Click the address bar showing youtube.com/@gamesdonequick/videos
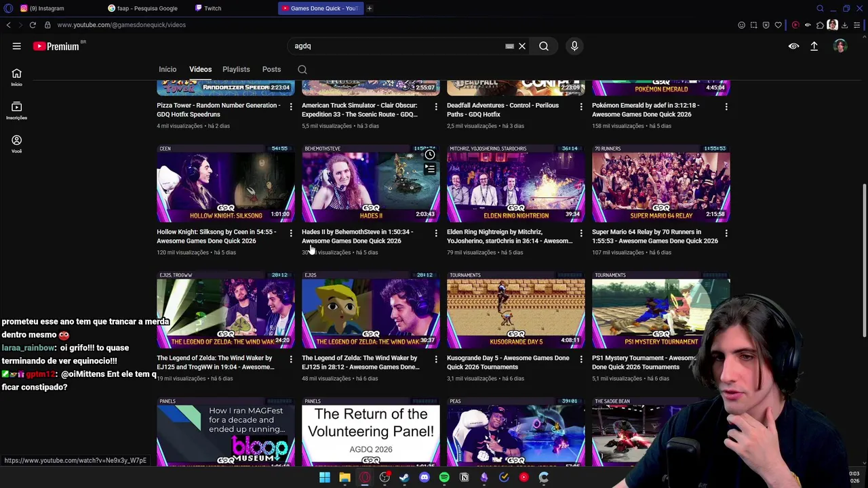Viewport: 868px width, 488px height. (x=121, y=25)
